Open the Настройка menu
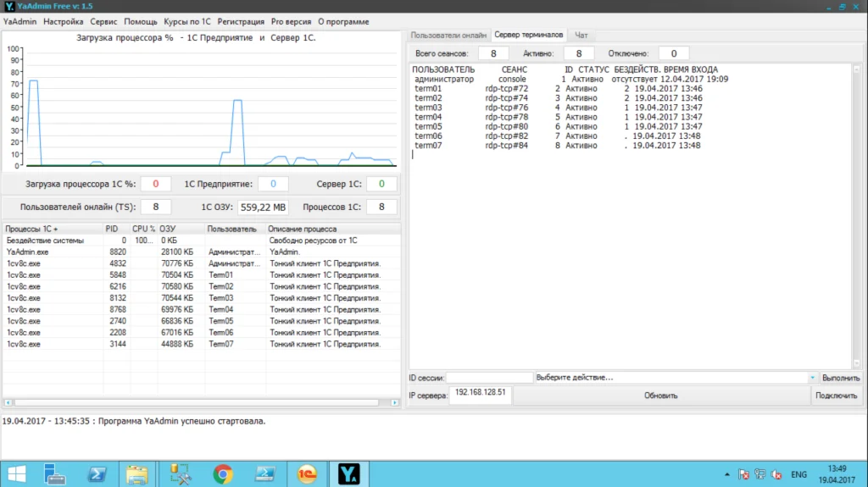868x487 pixels. pos(64,21)
